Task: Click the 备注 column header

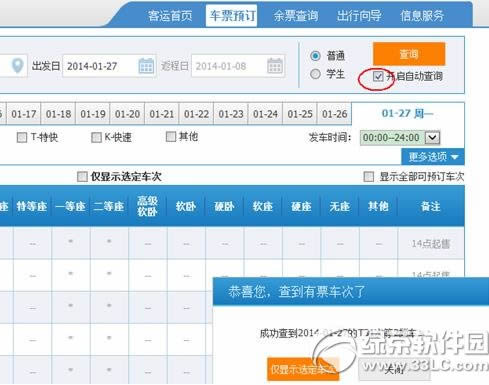Action: click(x=431, y=206)
